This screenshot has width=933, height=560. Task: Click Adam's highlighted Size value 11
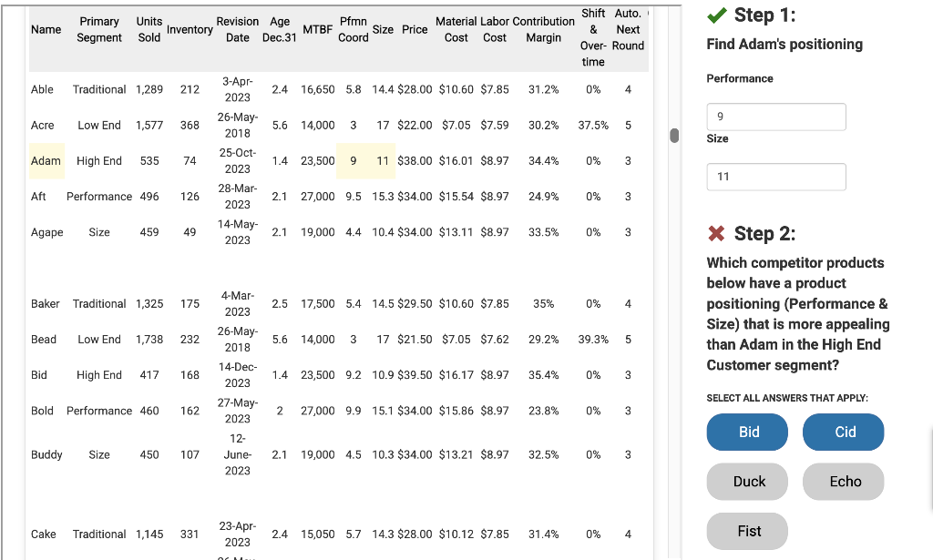(383, 161)
